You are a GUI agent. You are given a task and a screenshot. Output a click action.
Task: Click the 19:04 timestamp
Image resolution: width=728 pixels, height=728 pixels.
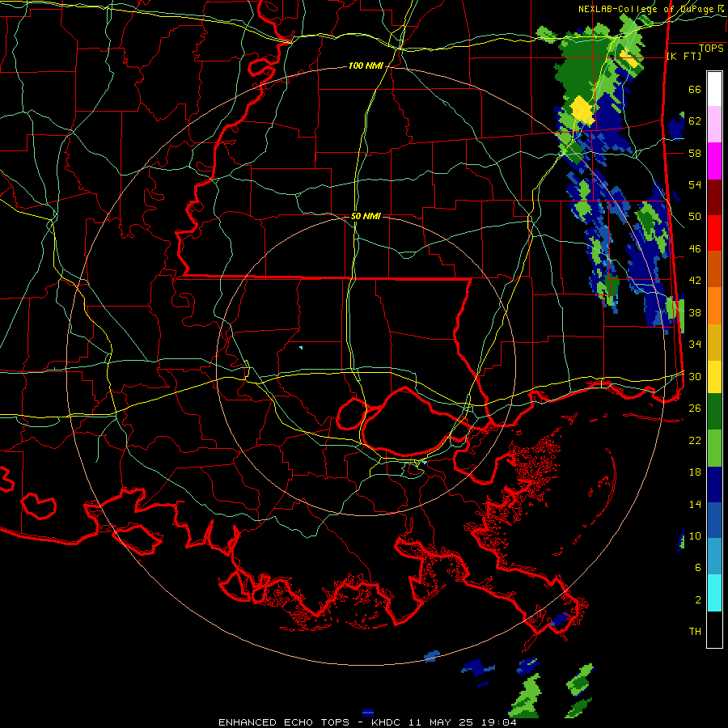[500, 722]
